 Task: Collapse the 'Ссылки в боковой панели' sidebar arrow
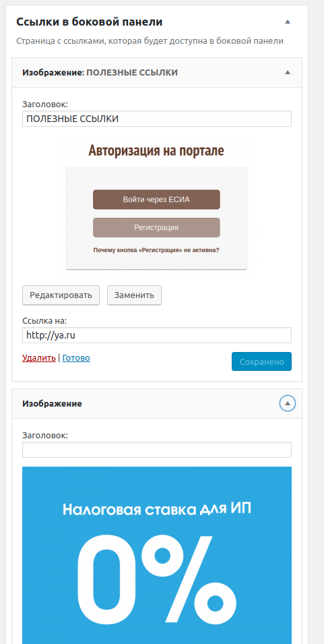coord(288,22)
